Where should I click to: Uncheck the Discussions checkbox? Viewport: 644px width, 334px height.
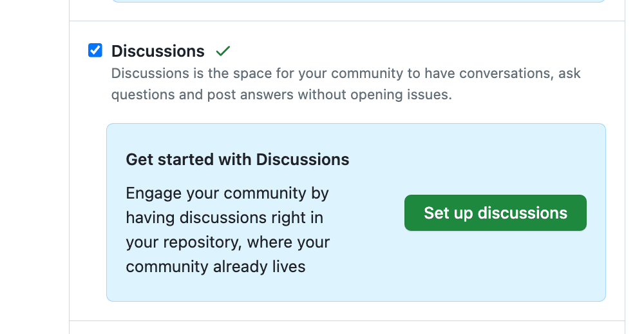pos(95,50)
